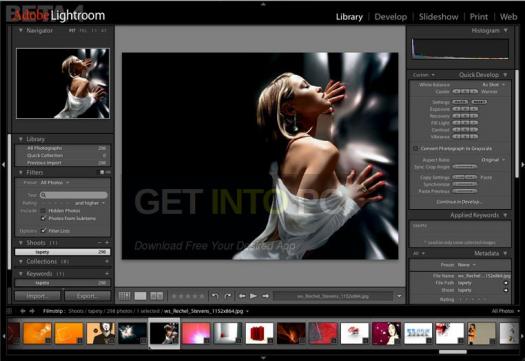Screen dimensions: 525x361
Task: Collapse the Histogram panel triangle
Action: coord(506,30)
